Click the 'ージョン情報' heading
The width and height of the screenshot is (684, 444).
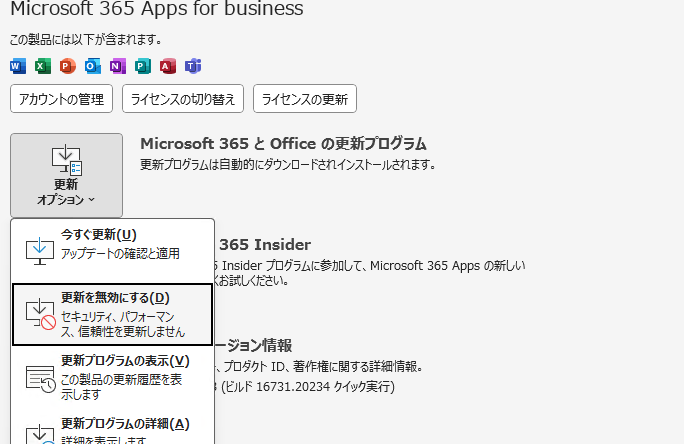(x=253, y=345)
